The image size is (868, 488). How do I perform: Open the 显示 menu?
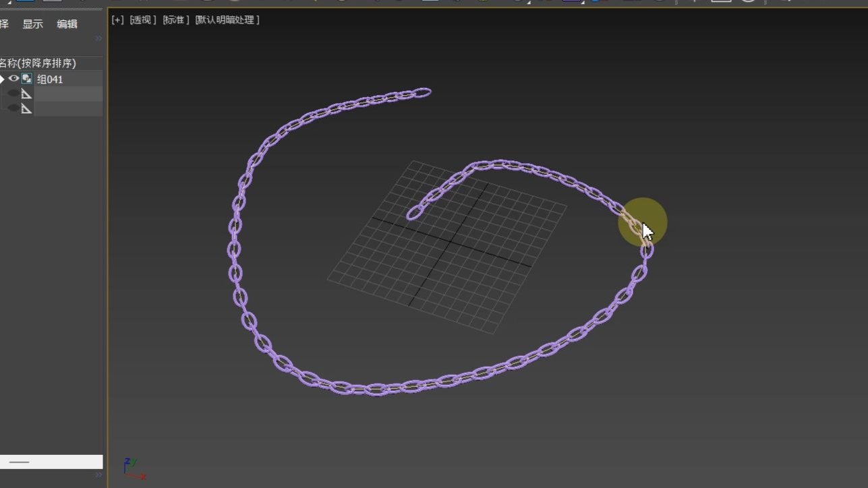(32, 24)
